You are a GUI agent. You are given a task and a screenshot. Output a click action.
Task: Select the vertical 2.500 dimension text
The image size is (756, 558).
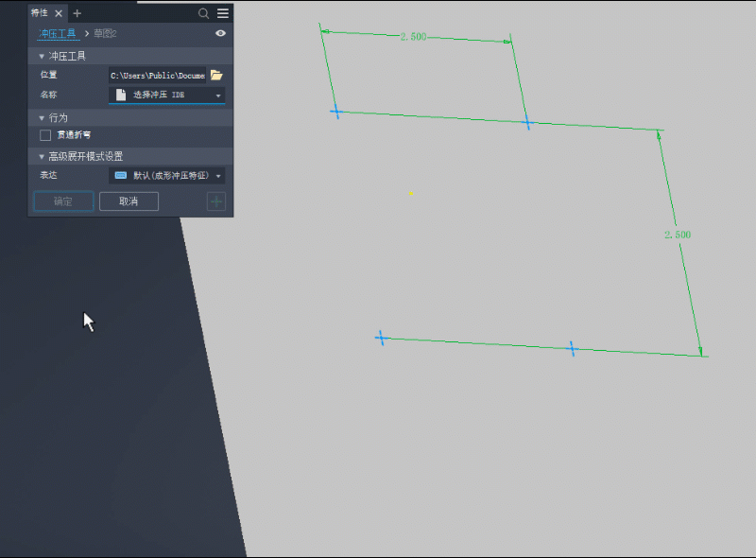(678, 235)
